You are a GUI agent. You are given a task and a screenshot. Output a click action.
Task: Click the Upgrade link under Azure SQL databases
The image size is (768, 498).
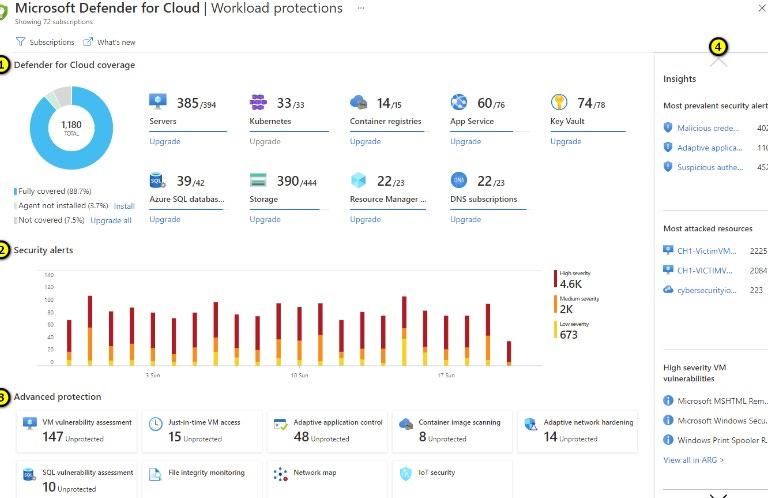point(165,219)
